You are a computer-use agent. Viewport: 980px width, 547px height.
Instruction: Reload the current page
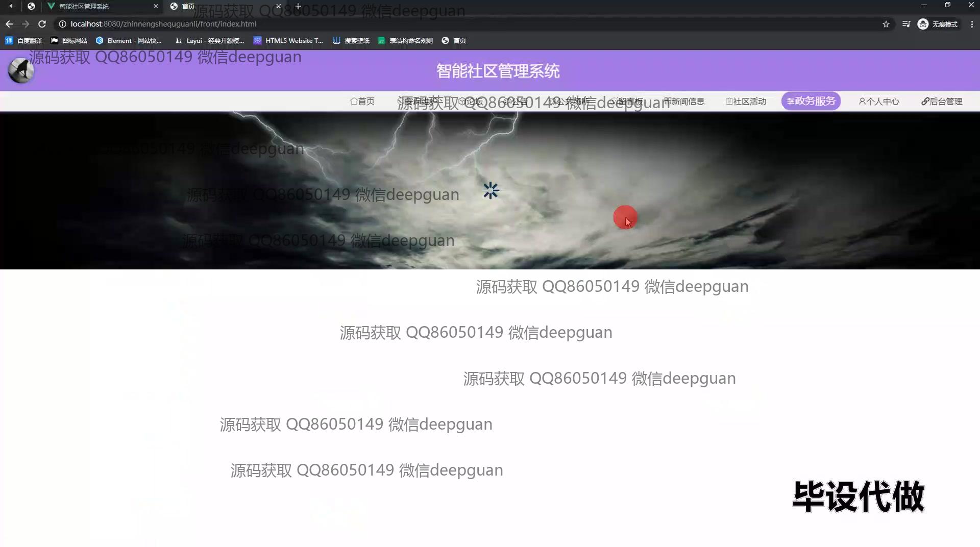(42, 24)
